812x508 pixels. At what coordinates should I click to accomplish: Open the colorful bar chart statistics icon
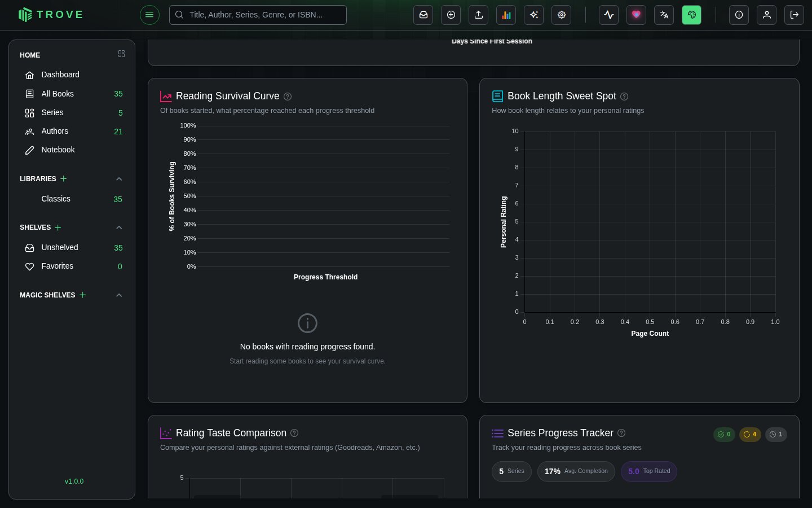coord(506,15)
